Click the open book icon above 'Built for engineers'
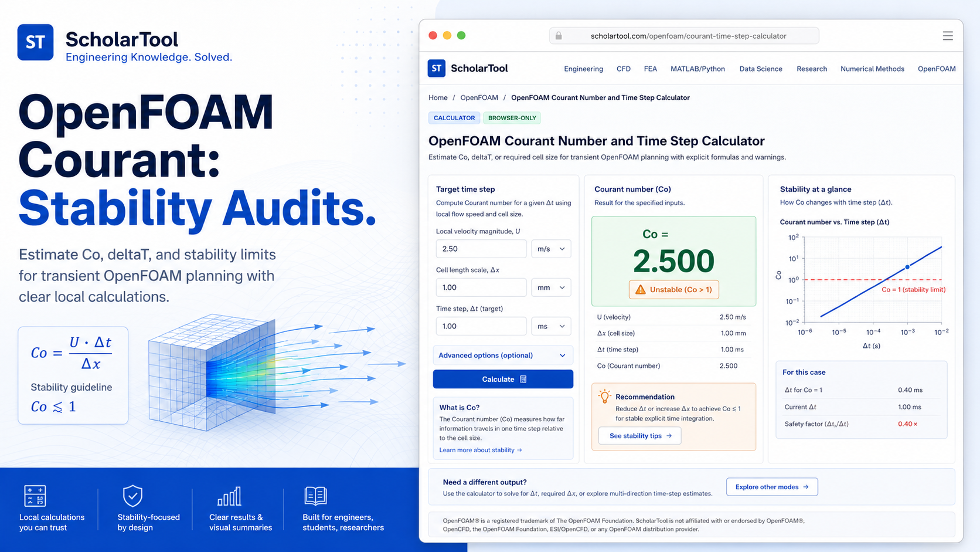Viewport: 980px width, 552px height. click(x=315, y=496)
